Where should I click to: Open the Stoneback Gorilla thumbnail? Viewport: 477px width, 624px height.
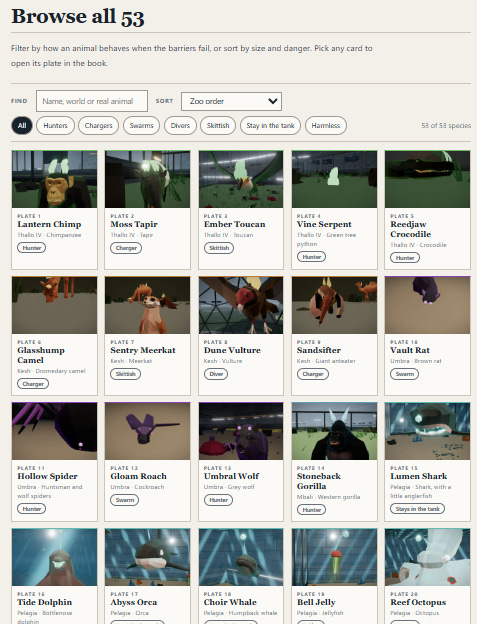tap(335, 431)
